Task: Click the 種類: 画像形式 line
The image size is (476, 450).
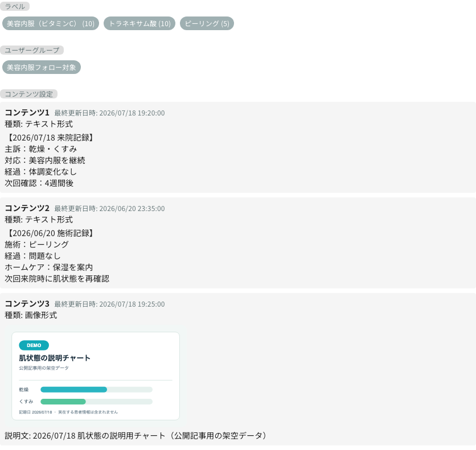Action: [31, 315]
